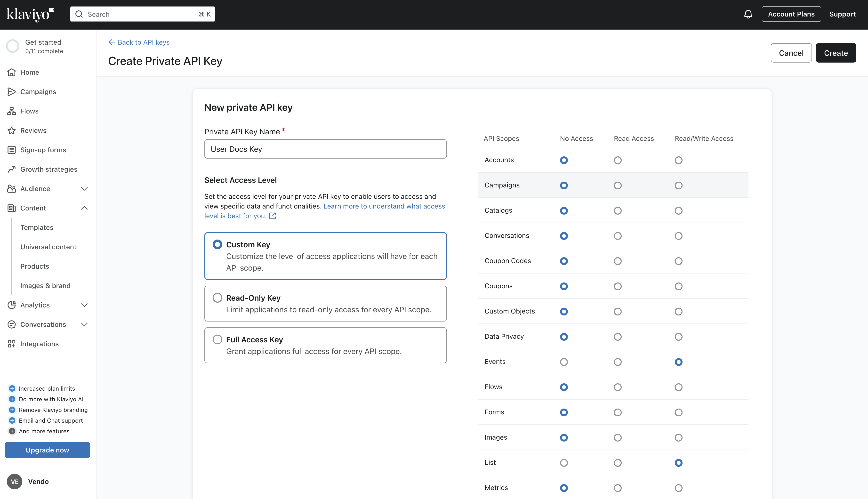Set Conversations scope to Read Access
This screenshot has width=868, height=499.
618,236
